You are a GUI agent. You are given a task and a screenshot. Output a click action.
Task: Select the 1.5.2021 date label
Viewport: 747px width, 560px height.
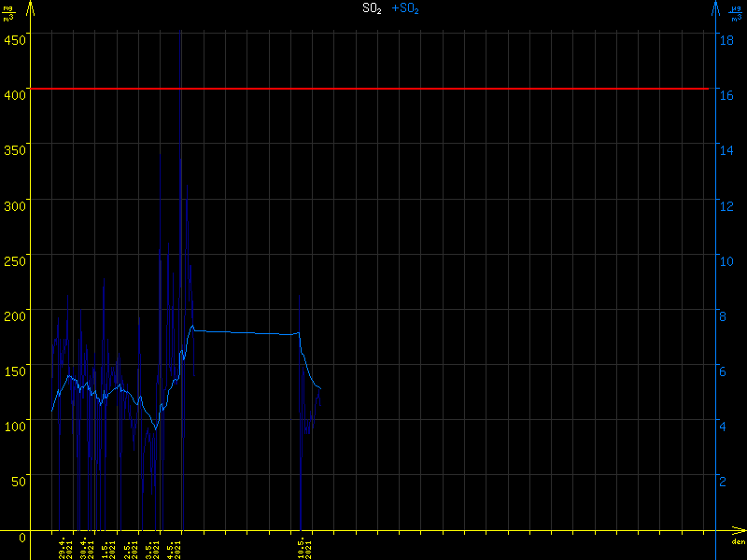pyautogui.click(x=108, y=547)
